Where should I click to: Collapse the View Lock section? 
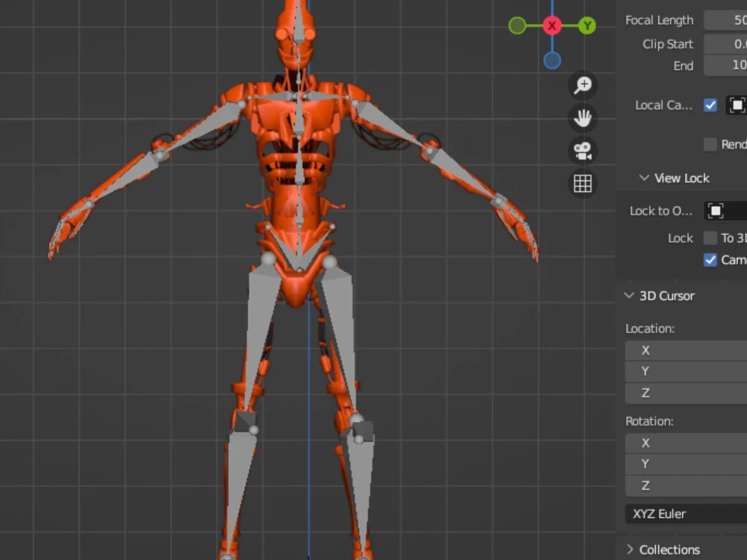(x=644, y=178)
